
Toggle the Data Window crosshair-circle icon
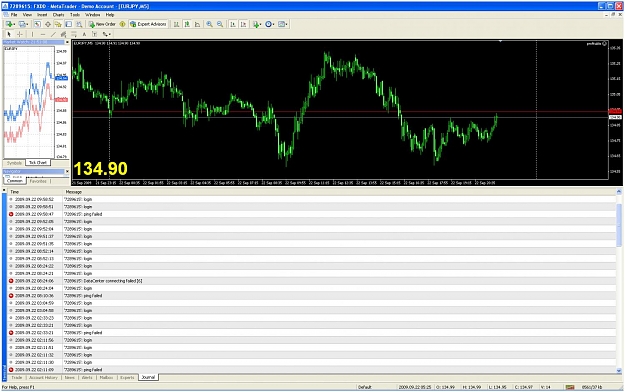[x=47, y=24]
